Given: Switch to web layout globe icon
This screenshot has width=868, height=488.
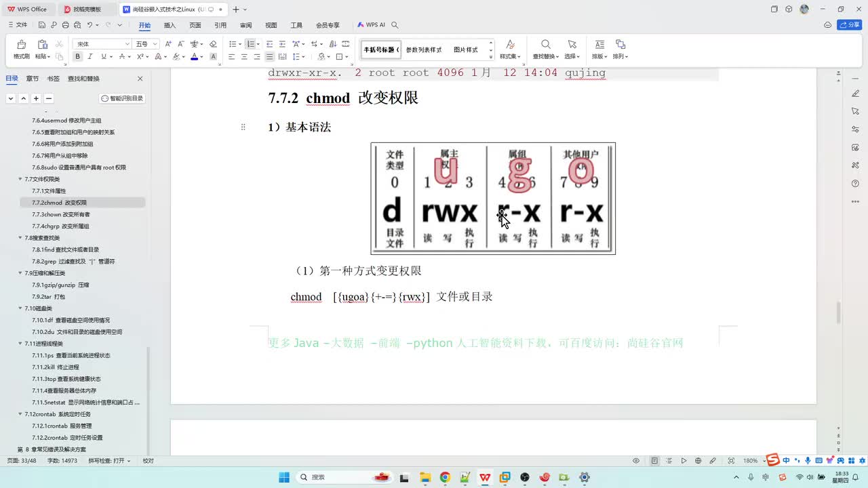Looking at the screenshot, I should point(698,461).
